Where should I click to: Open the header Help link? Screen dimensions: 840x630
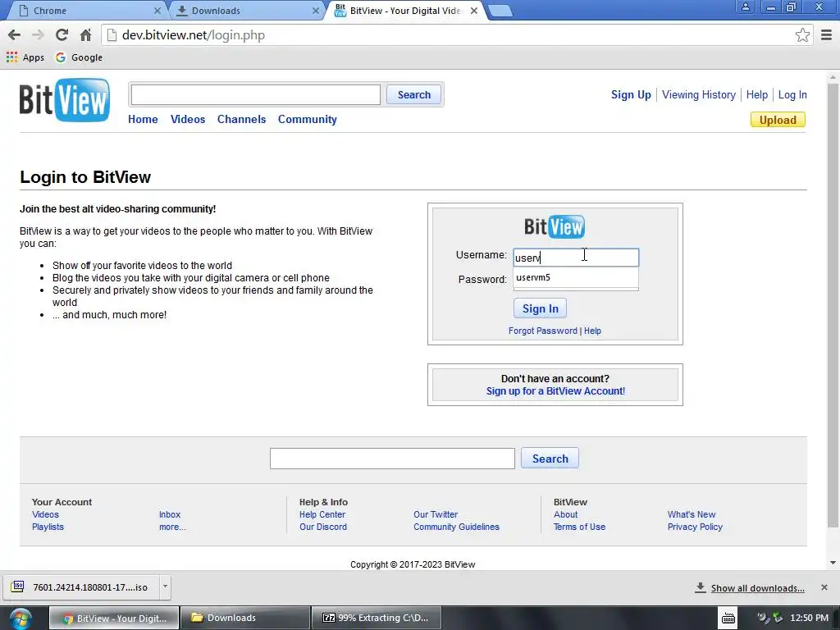[757, 95]
